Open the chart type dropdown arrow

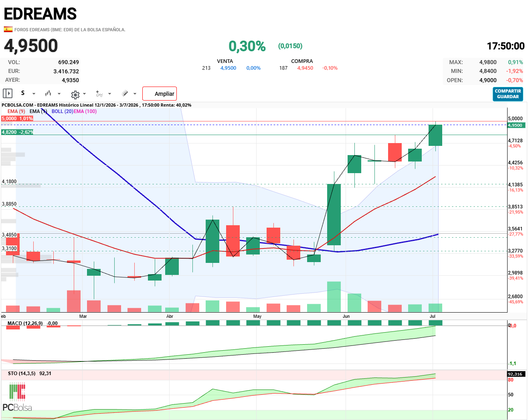pyautogui.click(x=59, y=94)
